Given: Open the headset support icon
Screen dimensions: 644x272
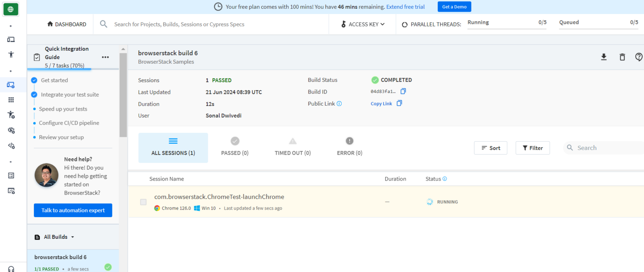Looking at the screenshot, I should pos(11,269).
